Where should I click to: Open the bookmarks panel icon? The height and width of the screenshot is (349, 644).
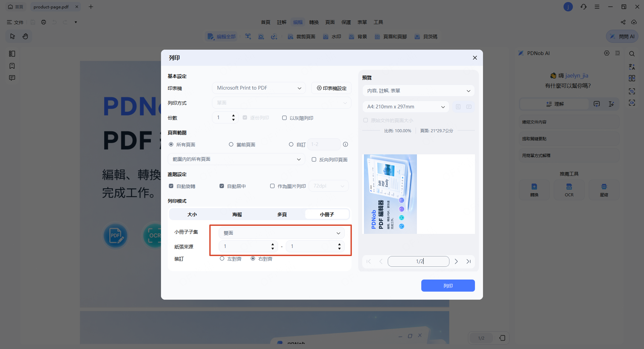(12, 66)
